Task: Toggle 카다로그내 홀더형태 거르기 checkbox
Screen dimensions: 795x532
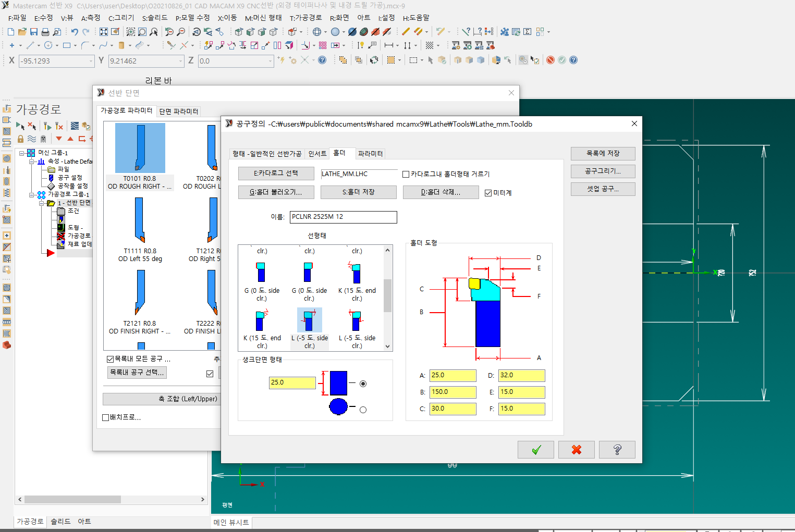Action: (406, 174)
